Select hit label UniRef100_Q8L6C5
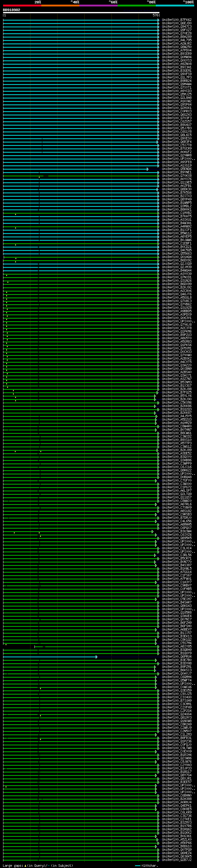Image resolution: width=197 pixels, height=868 pixels. tap(176, 135)
